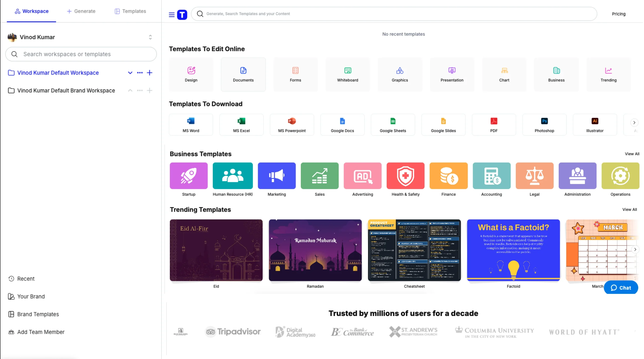Show more download template formats arrow
This screenshot has width=644, height=359.
634,123
